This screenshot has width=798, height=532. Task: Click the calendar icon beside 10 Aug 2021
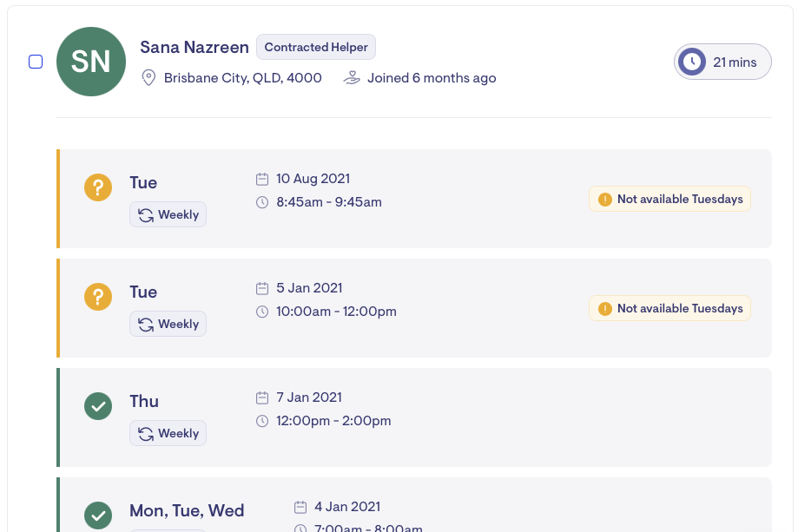click(262, 180)
